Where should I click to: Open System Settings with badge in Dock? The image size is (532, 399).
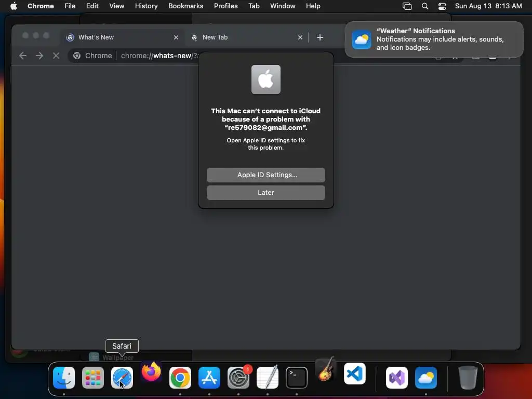point(238,378)
